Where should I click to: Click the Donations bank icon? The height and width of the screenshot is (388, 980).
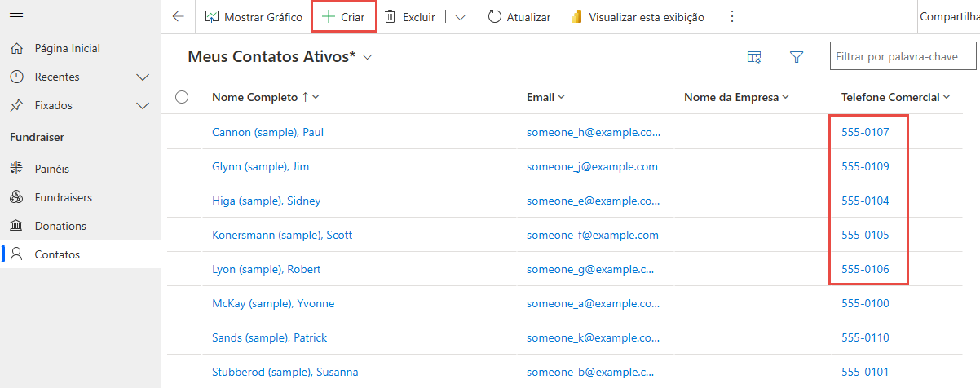(x=16, y=226)
